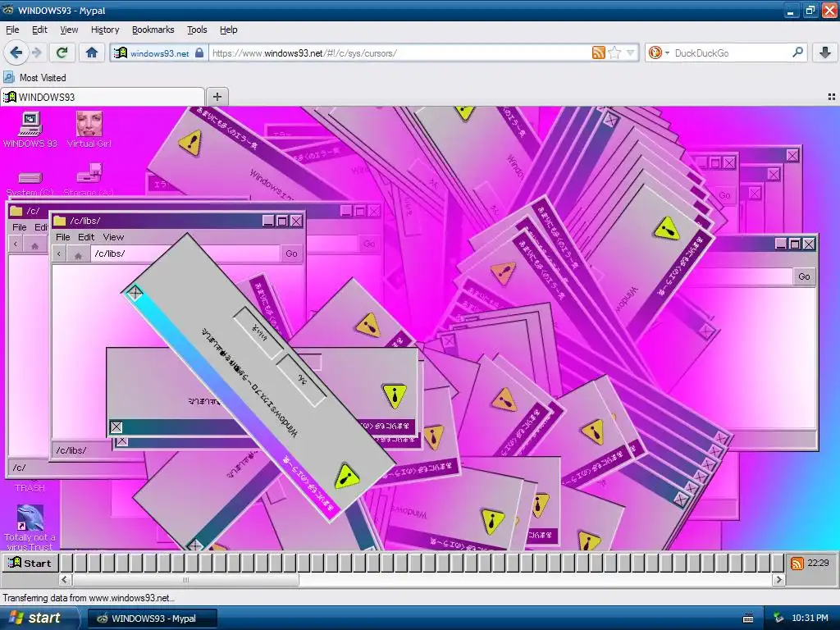Open View menu in /c/libs/ window
The width and height of the screenshot is (840, 630).
[x=113, y=237]
